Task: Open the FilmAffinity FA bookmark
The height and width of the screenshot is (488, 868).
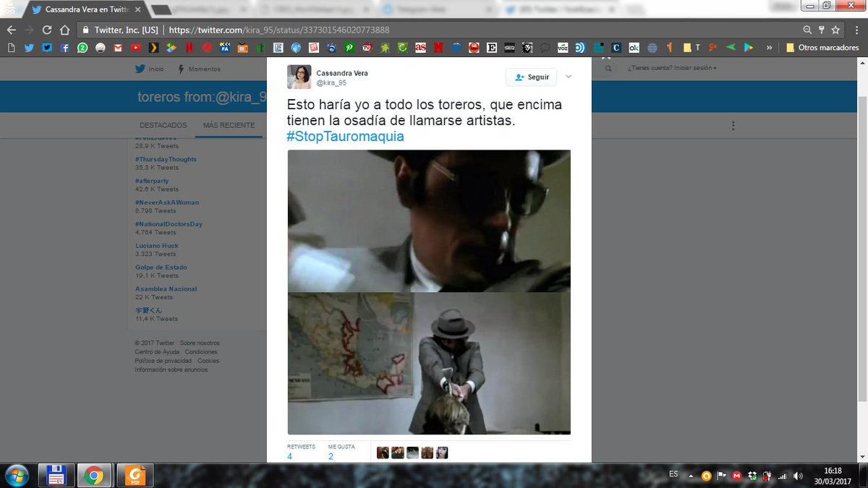Action: (225, 48)
